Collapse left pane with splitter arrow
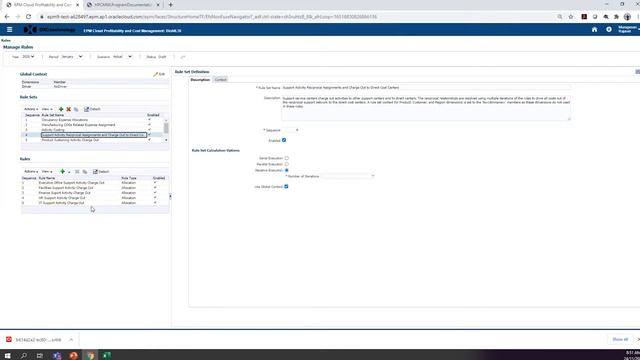This screenshot has width=640, height=360. (x=170, y=196)
